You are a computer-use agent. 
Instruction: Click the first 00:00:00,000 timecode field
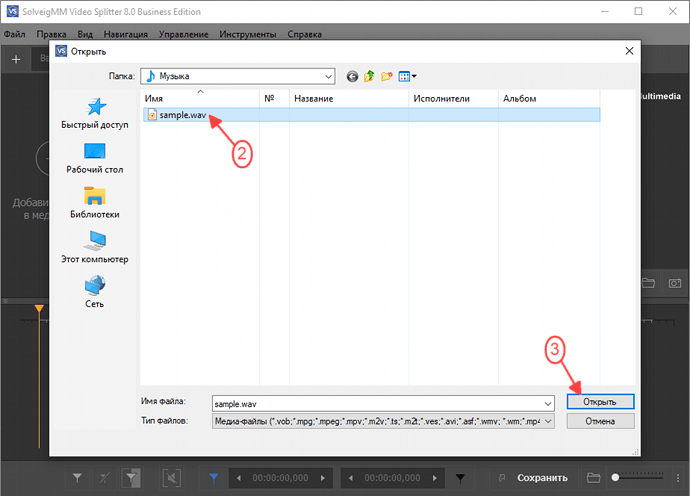click(280, 478)
